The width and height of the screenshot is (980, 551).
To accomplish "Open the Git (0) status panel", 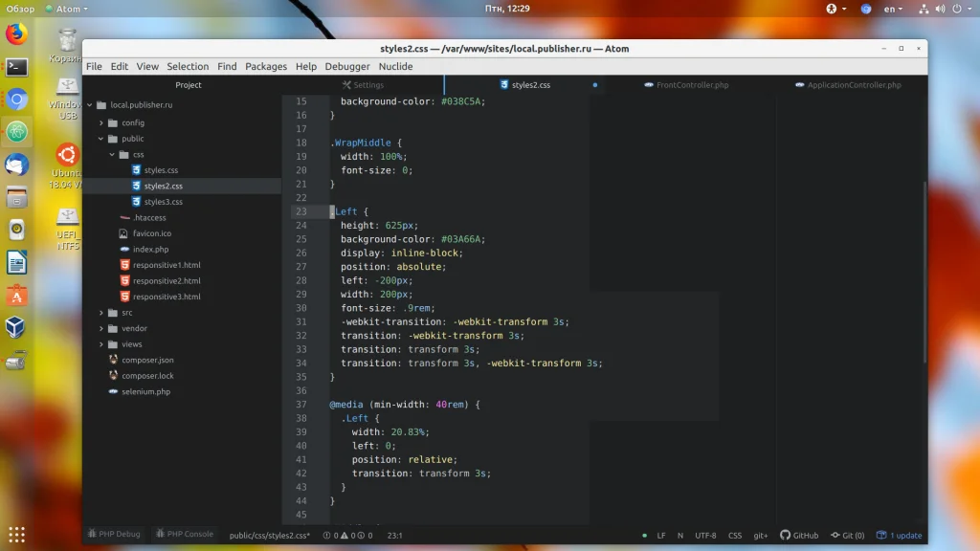I will point(847,536).
